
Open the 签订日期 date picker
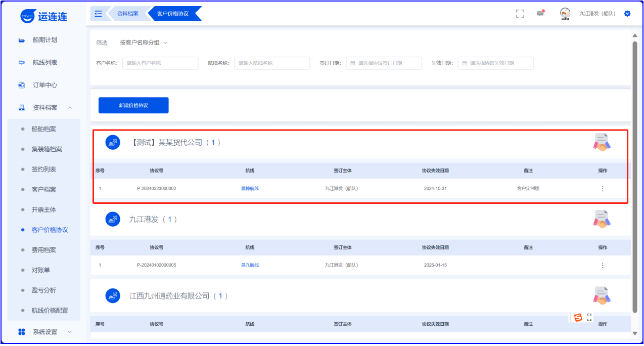tap(384, 63)
